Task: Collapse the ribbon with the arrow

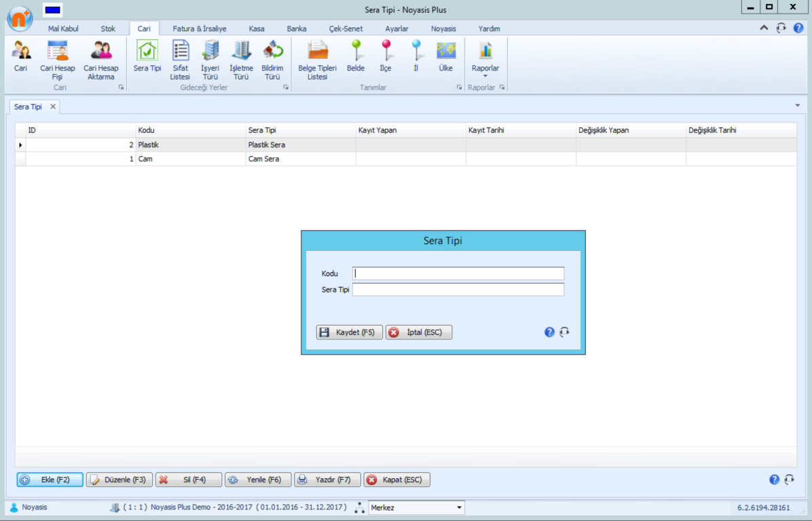Action: (x=764, y=28)
